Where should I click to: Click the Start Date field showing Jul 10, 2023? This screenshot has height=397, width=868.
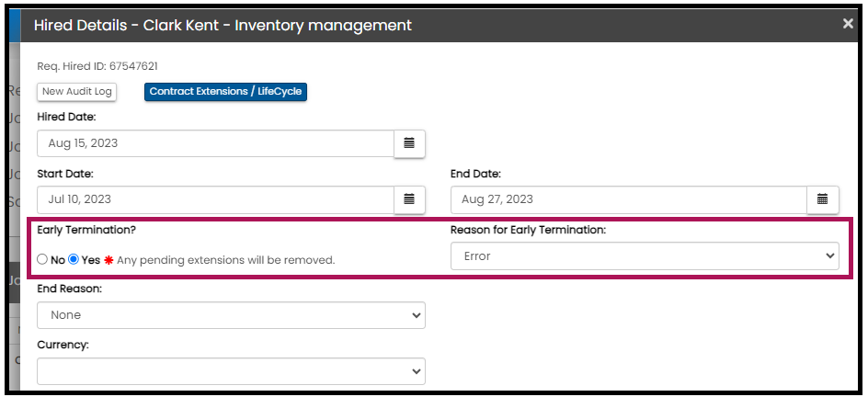point(215,199)
